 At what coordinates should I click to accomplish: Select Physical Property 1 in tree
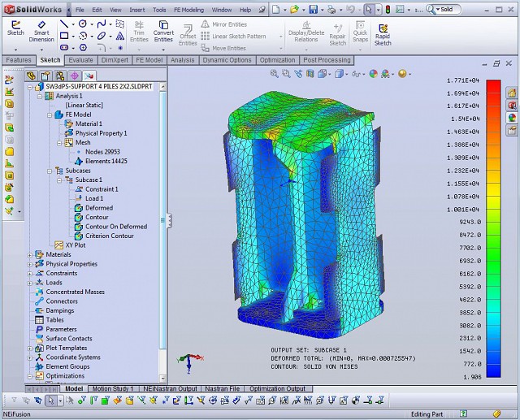point(101,133)
